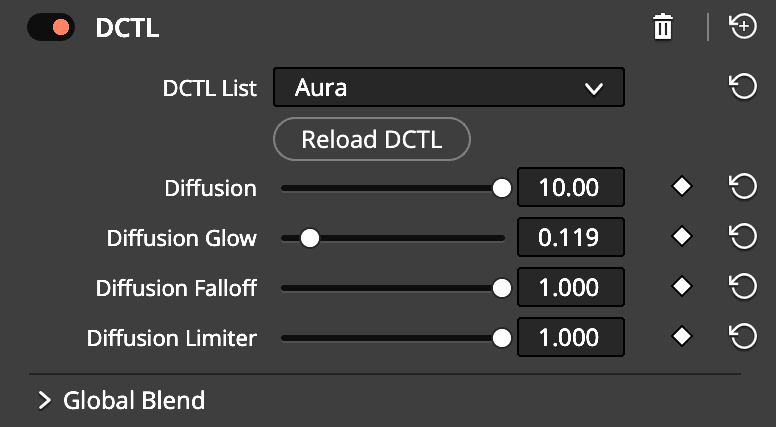This screenshot has height=427, width=776.
Task: Click the Diffusion Falloff slider handle
Action: tap(502, 288)
